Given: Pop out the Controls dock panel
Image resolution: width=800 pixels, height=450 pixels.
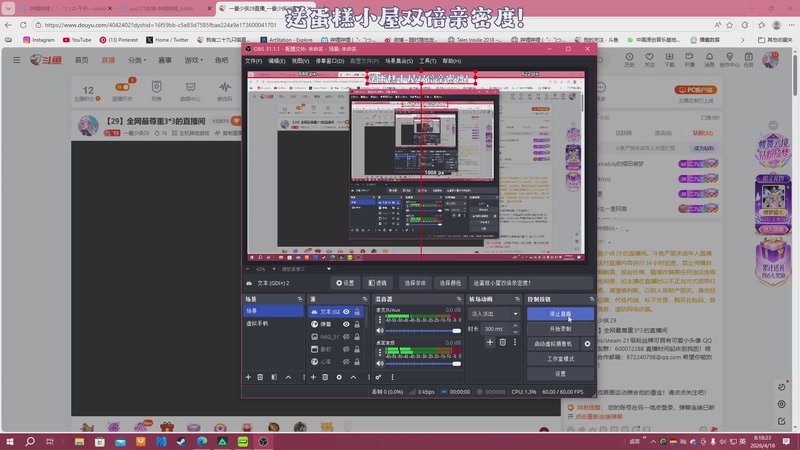Looking at the screenshot, I should (591, 299).
